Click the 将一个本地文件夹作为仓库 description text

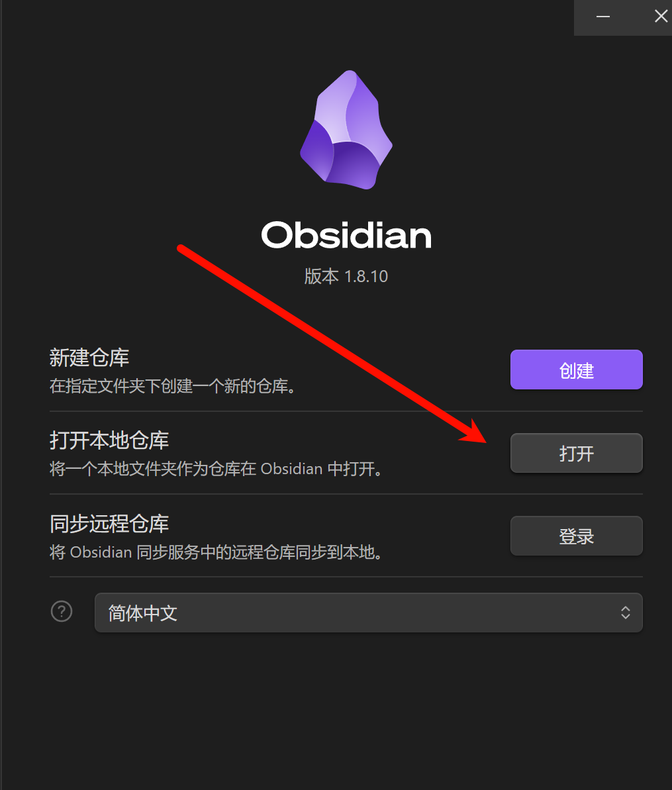coord(216,469)
